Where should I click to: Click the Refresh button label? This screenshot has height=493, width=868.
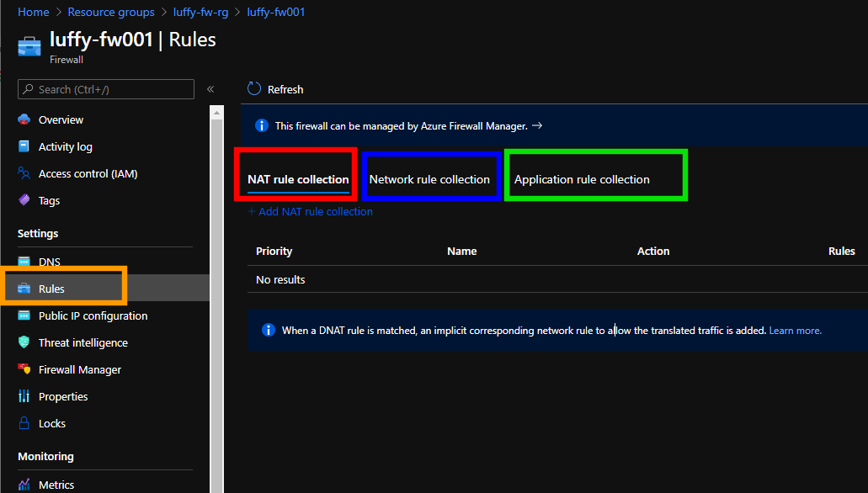[x=285, y=90]
